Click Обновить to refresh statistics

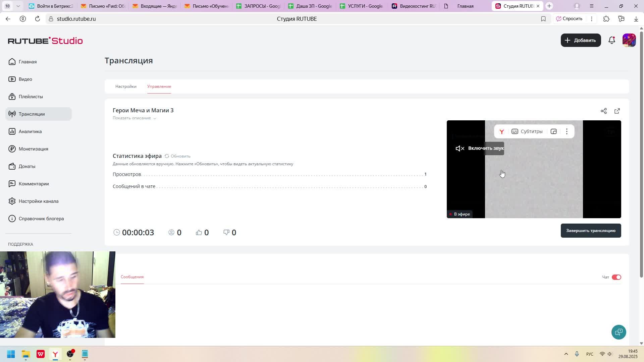pyautogui.click(x=177, y=156)
